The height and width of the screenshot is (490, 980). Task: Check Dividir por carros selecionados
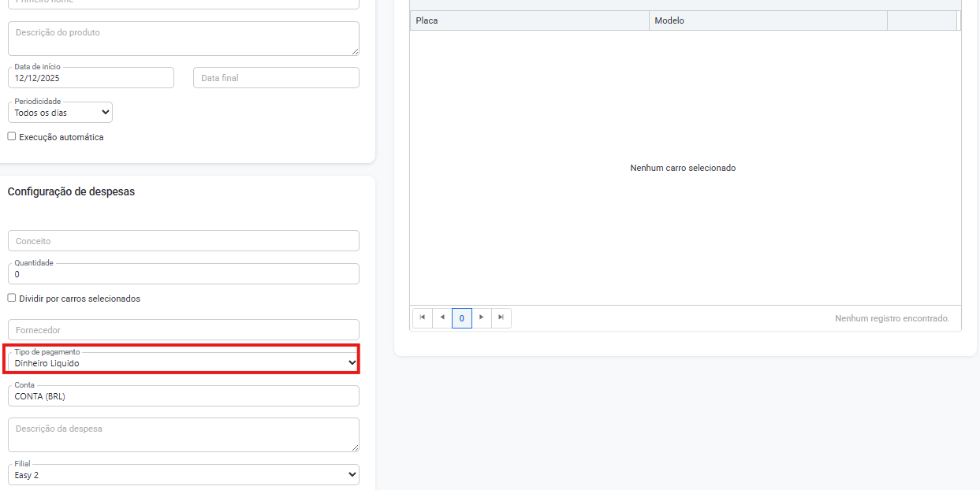point(12,298)
